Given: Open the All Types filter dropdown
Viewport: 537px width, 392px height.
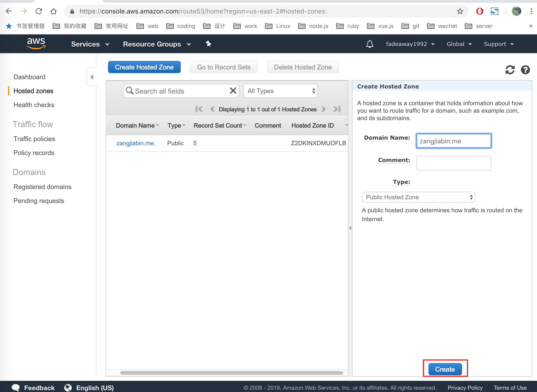Looking at the screenshot, I should pos(280,91).
